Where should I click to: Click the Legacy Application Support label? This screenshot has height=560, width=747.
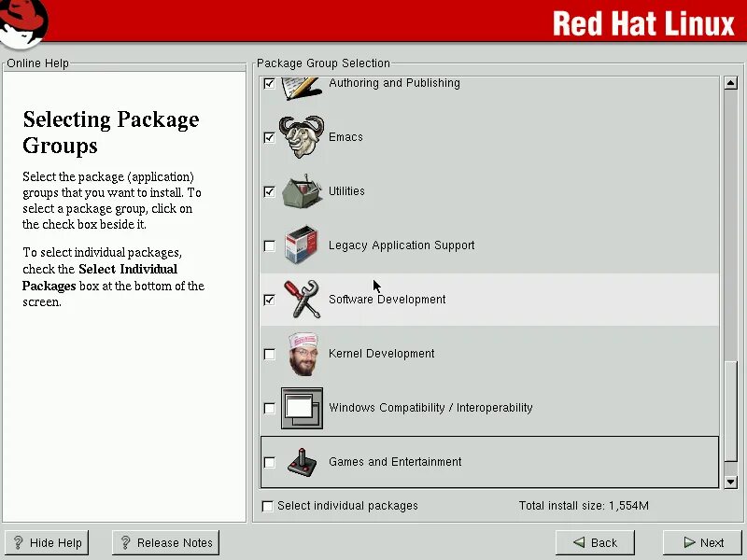click(402, 245)
